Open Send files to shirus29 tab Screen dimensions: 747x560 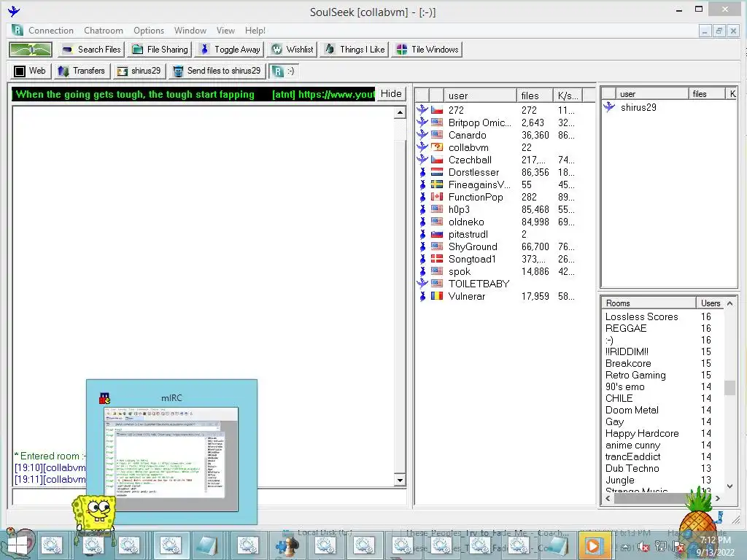click(x=217, y=71)
